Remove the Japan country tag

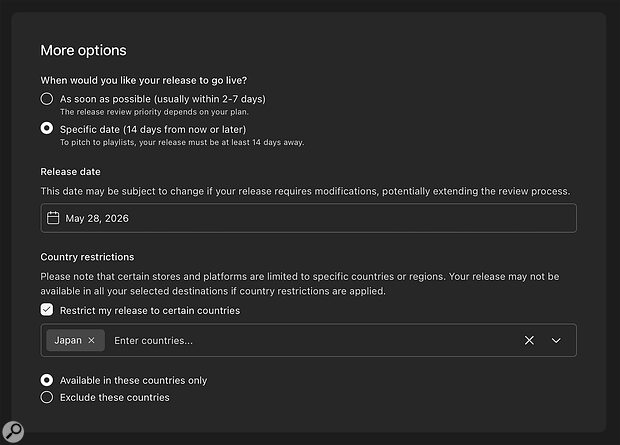[91, 340]
